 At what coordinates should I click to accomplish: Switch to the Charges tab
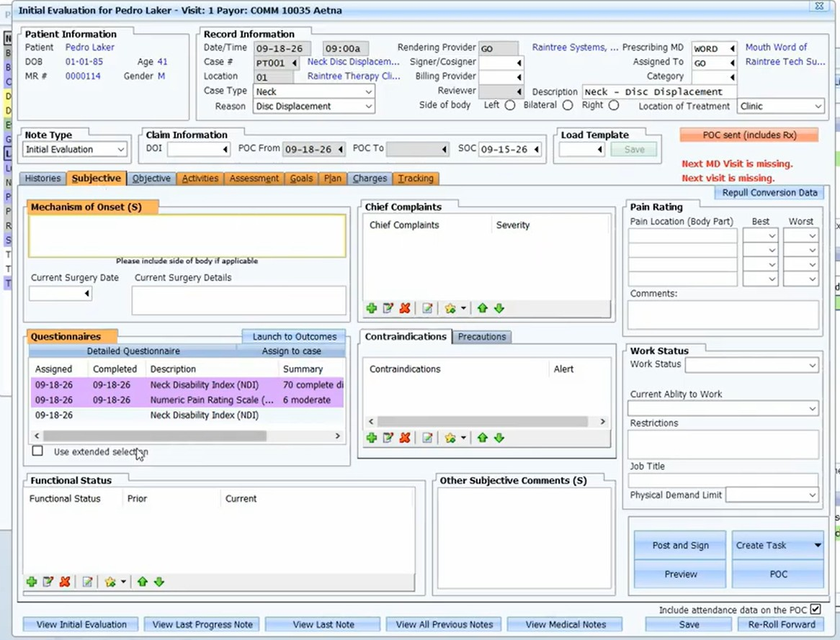click(x=370, y=179)
